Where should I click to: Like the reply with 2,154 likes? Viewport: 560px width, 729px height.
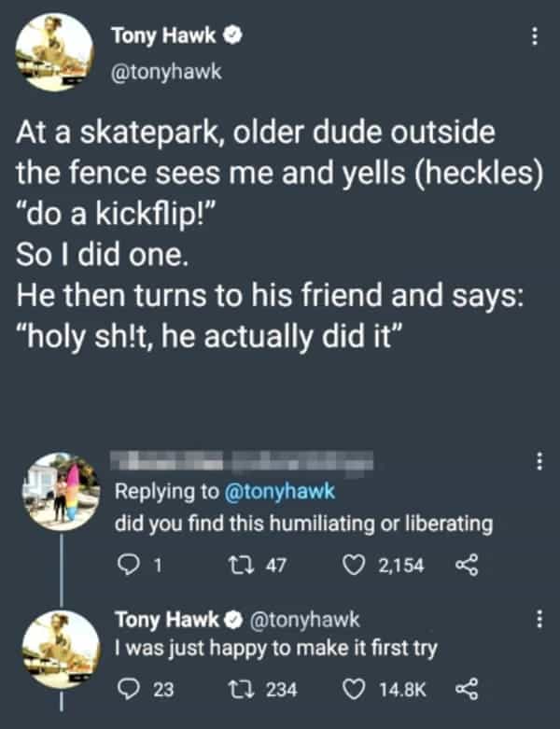click(x=352, y=563)
